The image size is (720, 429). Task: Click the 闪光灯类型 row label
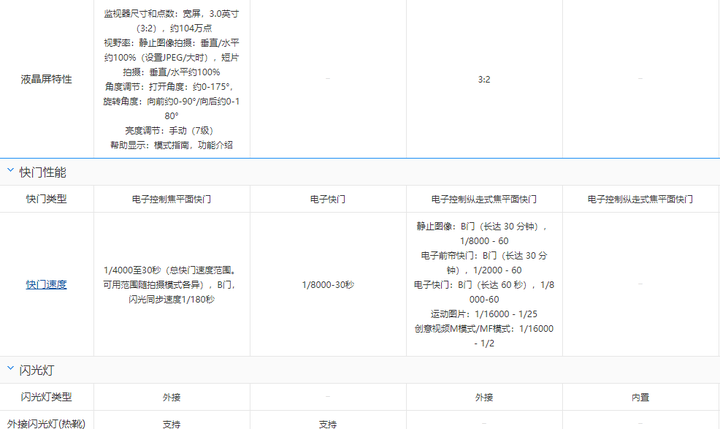(x=46, y=397)
